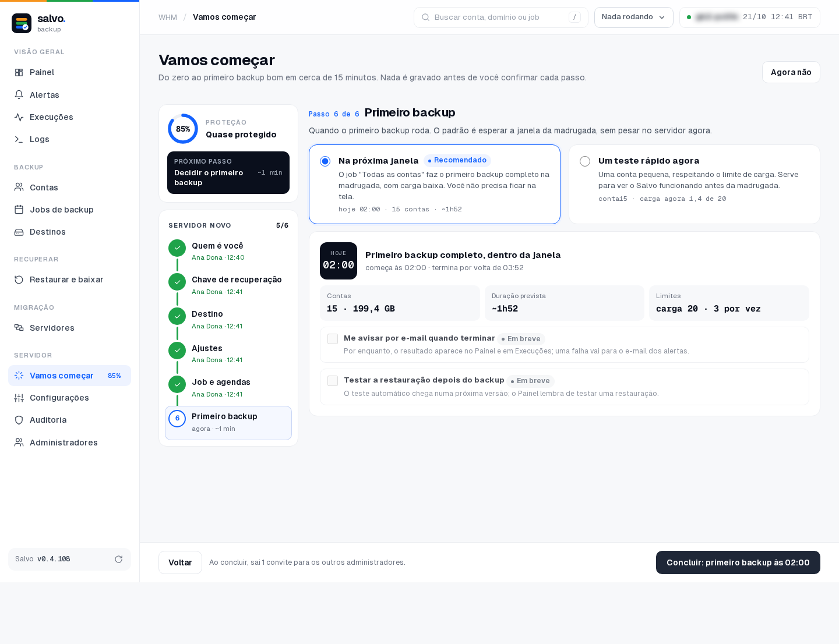
Task: Click the search field for conta, domínio ou job
Action: [x=501, y=17]
